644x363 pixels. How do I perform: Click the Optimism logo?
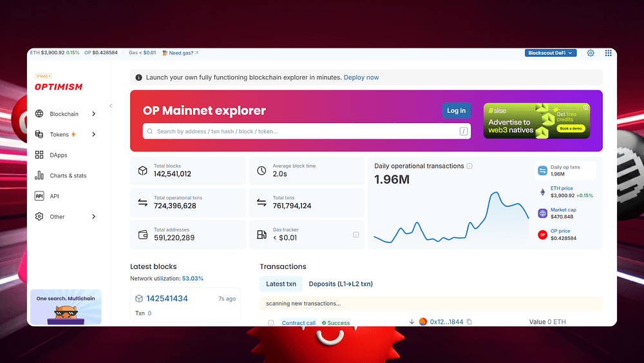tap(59, 87)
